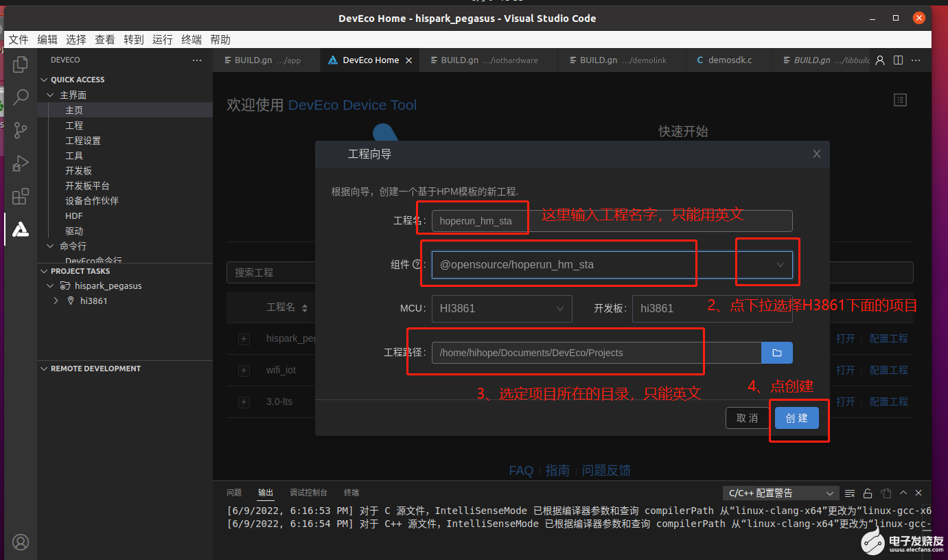Click the 取消 button
This screenshot has height=560, width=948.
(x=748, y=418)
